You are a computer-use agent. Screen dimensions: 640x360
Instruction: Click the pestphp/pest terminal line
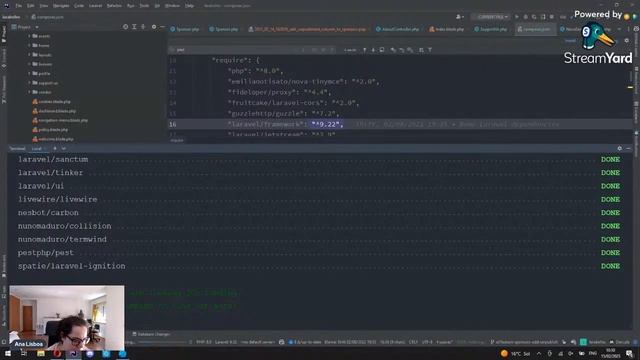pos(45,253)
